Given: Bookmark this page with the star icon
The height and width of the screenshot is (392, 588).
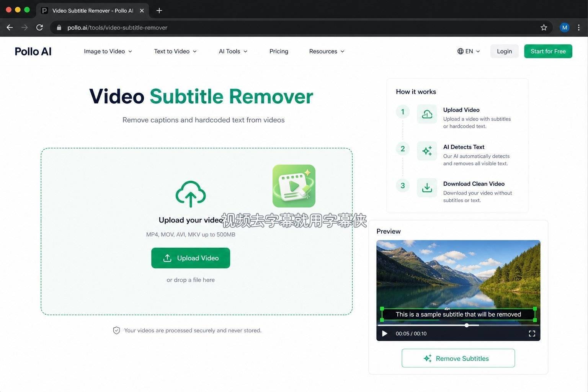Looking at the screenshot, I should pos(544,28).
